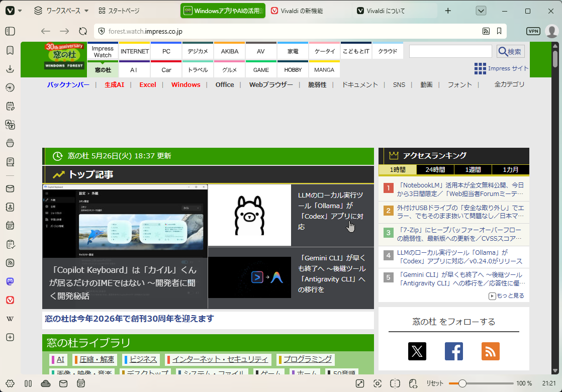Click the バックナンバー link

pyautogui.click(x=68, y=84)
